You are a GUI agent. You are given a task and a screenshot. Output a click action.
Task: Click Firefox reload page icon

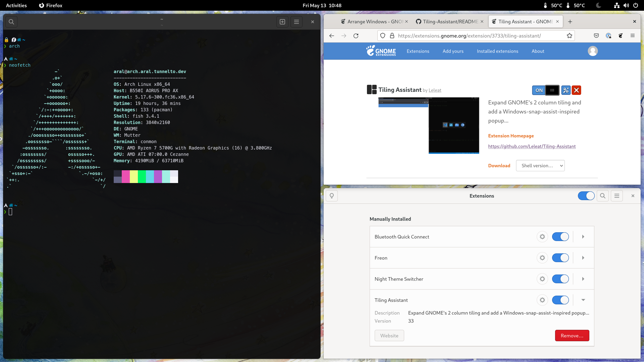356,36
